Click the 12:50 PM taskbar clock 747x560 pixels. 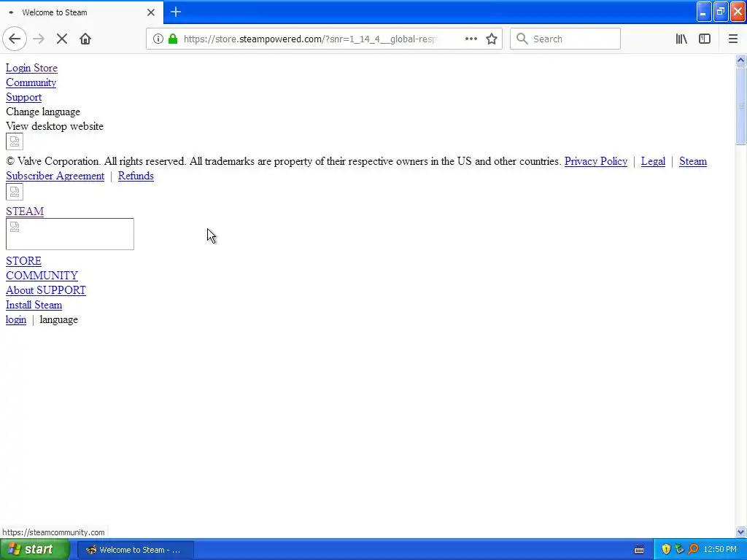tap(720, 550)
